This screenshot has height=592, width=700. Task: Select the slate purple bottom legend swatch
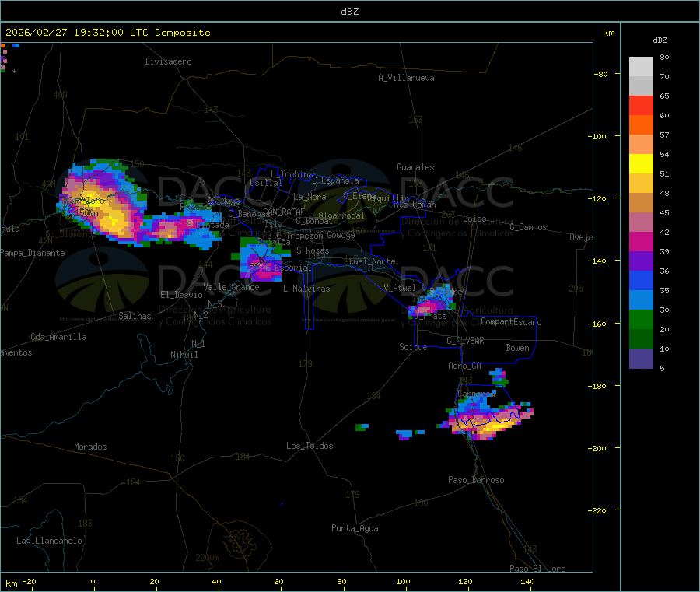(x=641, y=359)
